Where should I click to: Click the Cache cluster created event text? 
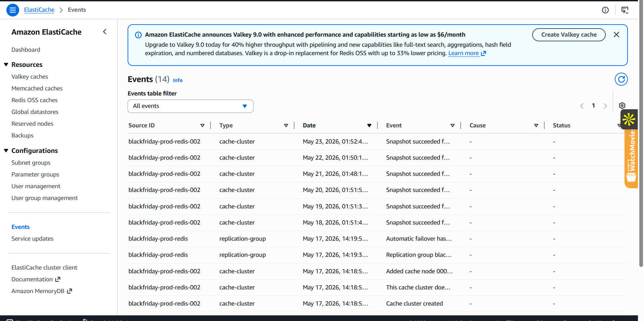[414, 304]
